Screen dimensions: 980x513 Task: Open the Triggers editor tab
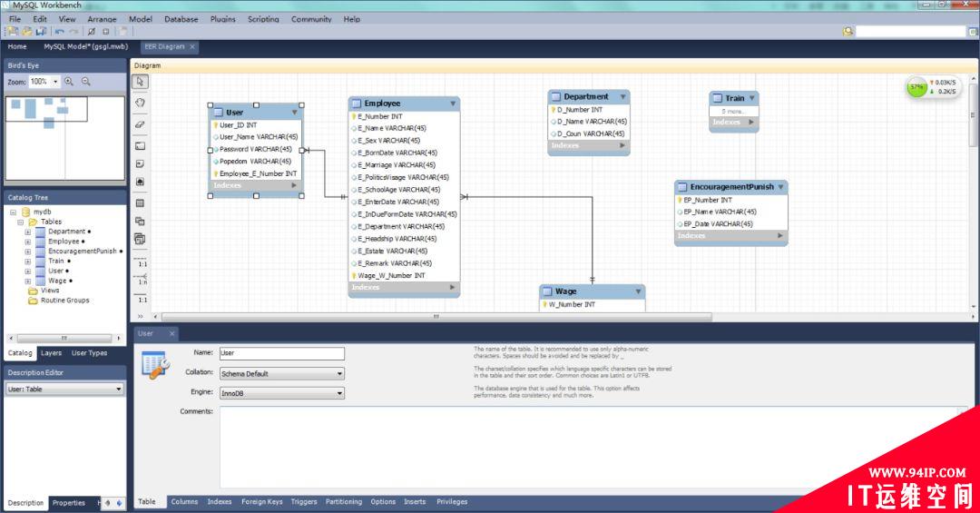pos(304,502)
